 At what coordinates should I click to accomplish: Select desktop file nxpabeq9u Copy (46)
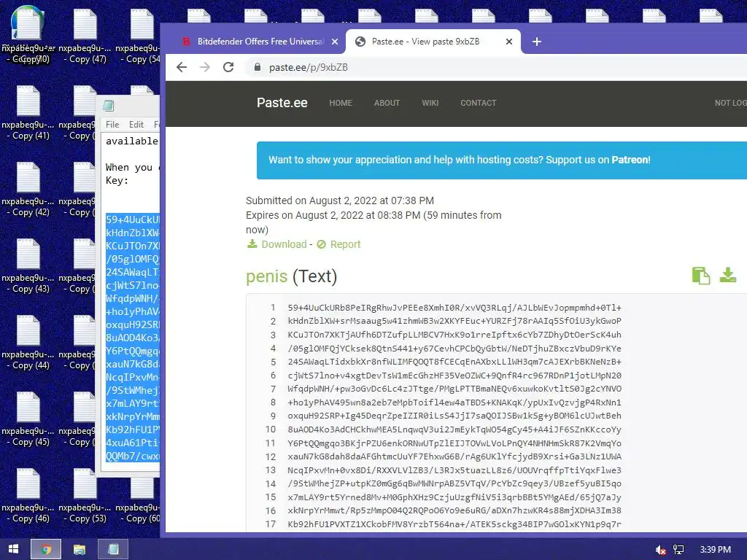click(28, 496)
